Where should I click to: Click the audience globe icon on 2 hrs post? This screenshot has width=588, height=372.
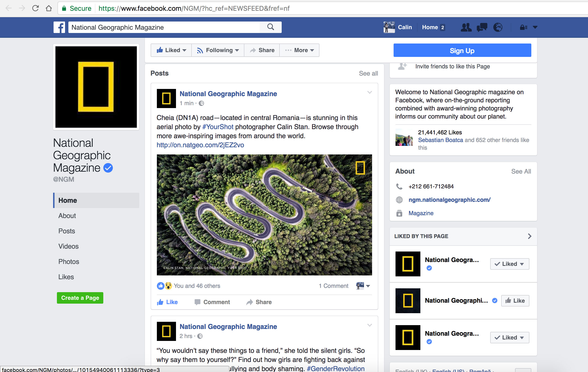[x=200, y=336]
